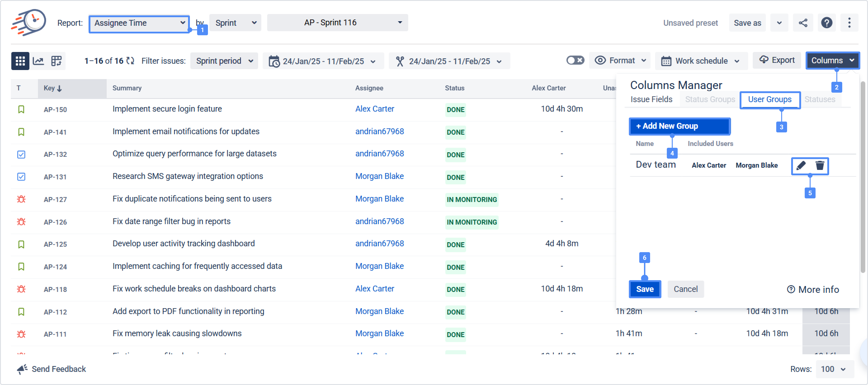Open the AP - Sprint 116 selector

[x=337, y=23]
